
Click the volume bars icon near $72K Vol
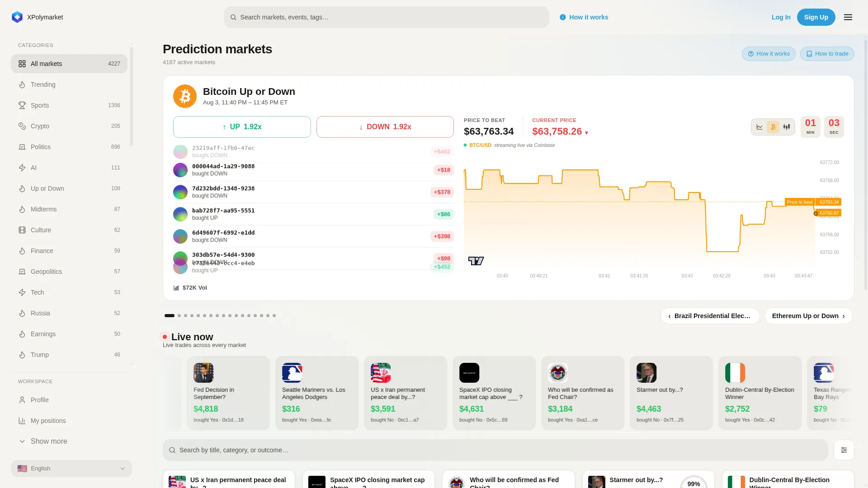click(176, 288)
